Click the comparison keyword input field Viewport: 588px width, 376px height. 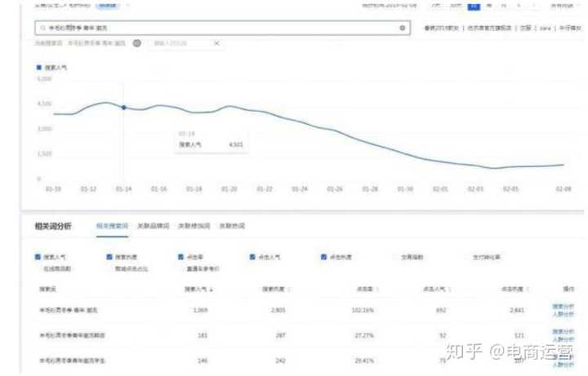click(x=178, y=43)
